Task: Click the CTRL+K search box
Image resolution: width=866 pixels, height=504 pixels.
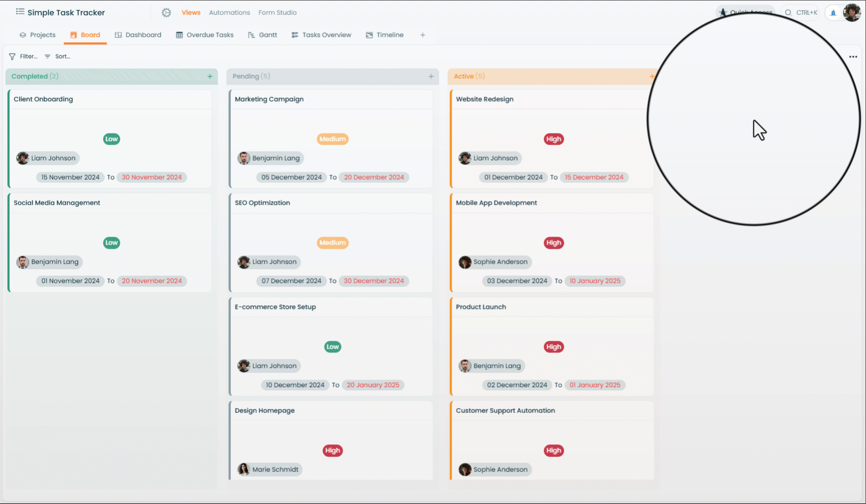Action: pyautogui.click(x=801, y=13)
